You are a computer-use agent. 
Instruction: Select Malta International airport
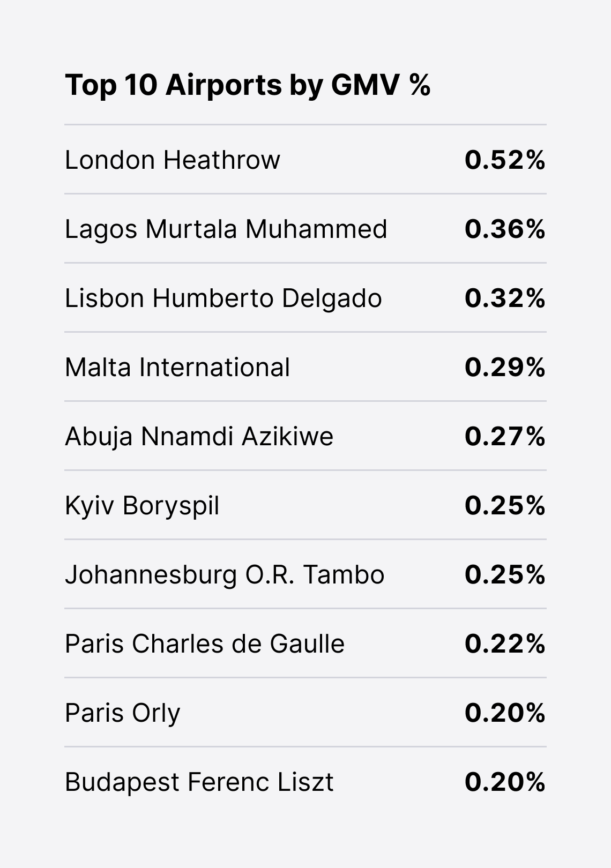click(177, 368)
